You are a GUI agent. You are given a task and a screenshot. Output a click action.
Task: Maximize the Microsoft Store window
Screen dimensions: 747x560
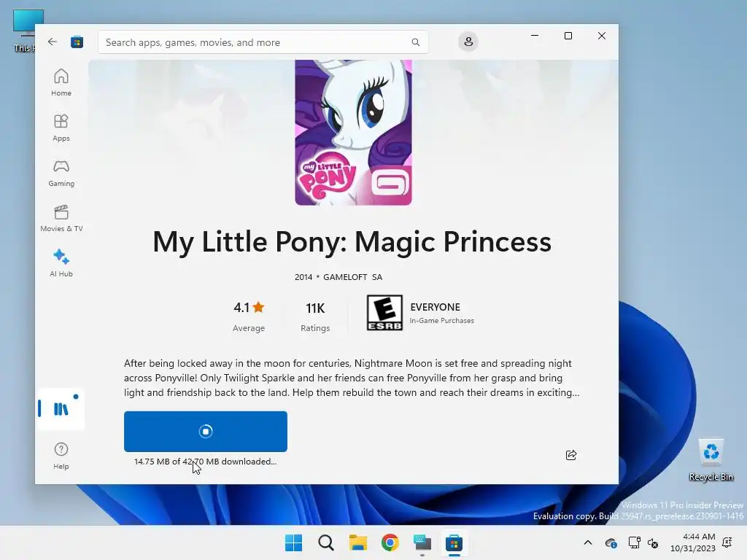tap(568, 36)
